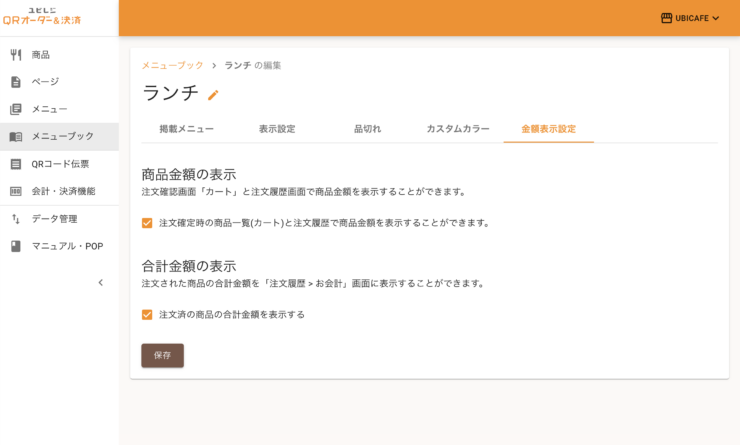This screenshot has height=445, width=740.
Task: Click the 商品金額の表示 heading
Action: (189, 175)
